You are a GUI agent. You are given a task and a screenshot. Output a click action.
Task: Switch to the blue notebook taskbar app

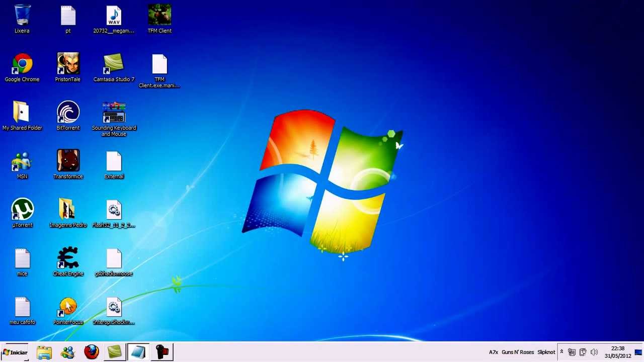(x=138, y=352)
